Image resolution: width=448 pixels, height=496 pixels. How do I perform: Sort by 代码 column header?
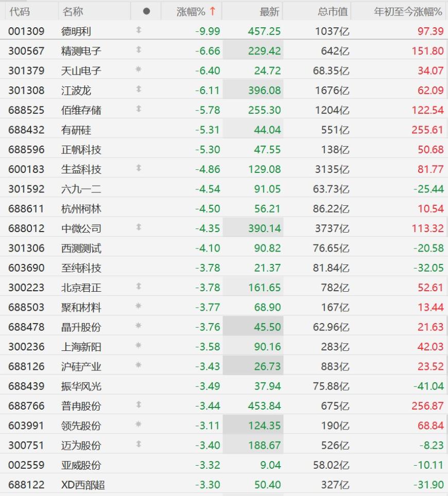point(20,12)
